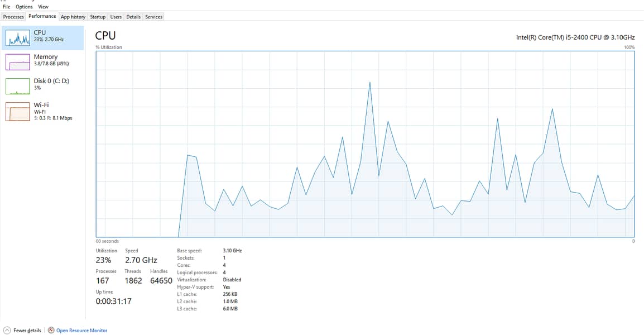Switch to the Details tab

133,17
